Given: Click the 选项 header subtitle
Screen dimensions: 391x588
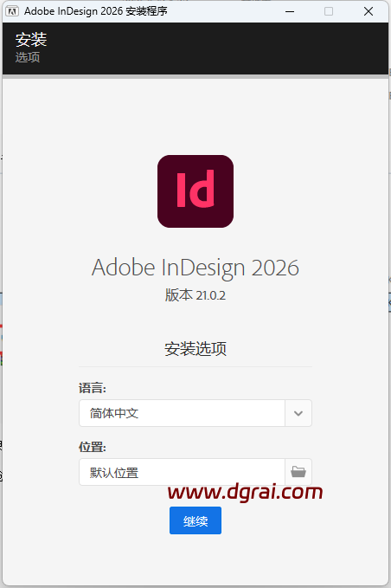Looking at the screenshot, I should click(28, 57).
